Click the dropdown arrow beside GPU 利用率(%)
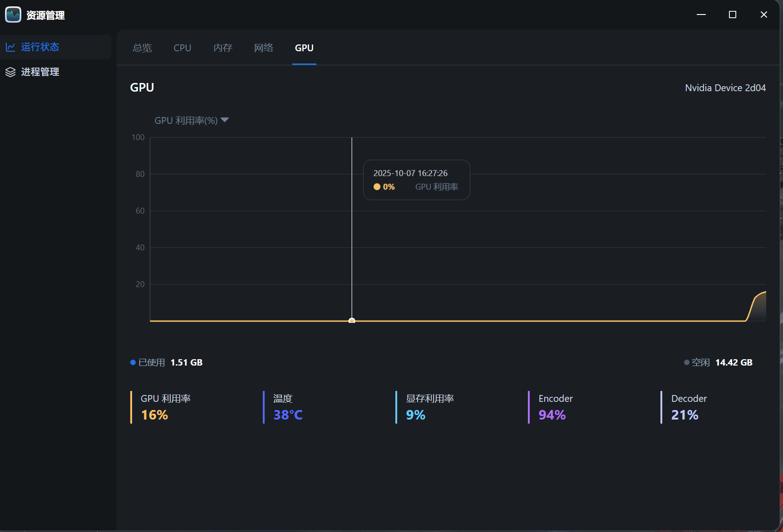 (x=225, y=120)
